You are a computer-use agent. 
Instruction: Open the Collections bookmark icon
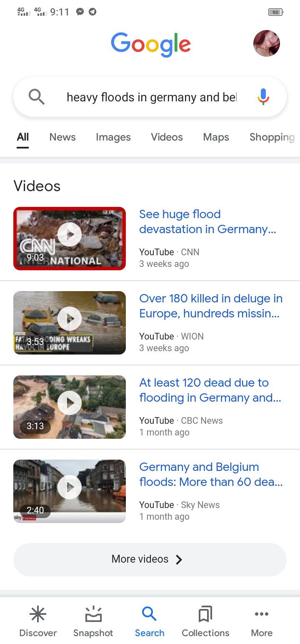click(205, 614)
